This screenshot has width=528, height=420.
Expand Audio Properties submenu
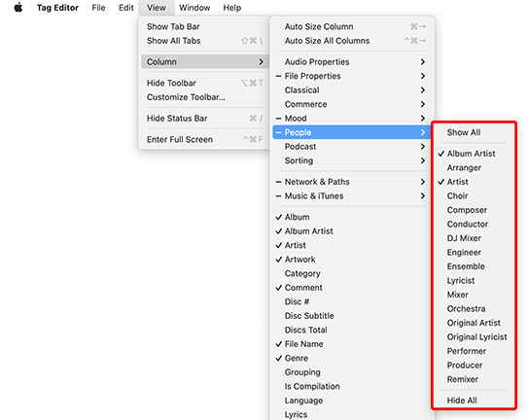tap(352, 61)
